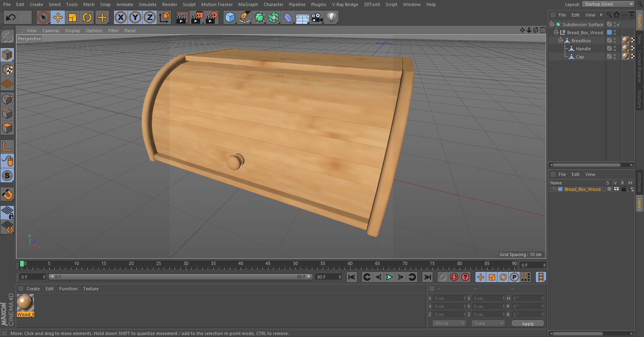
Task: Click frame 45 on timeline ruler
Action: tap(268, 264)
